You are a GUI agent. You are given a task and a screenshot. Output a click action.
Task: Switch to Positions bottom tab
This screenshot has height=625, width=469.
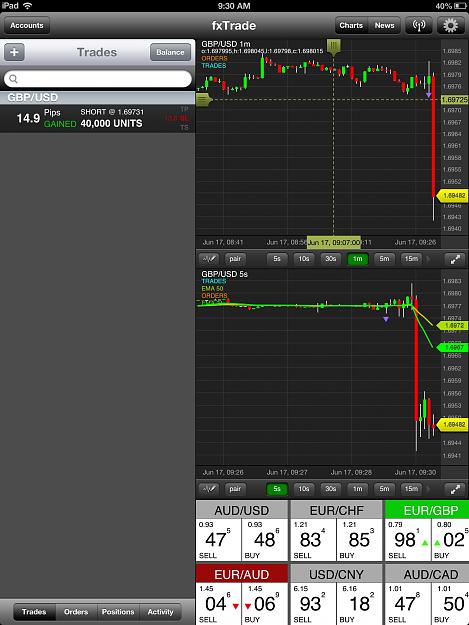pos(118,611)
